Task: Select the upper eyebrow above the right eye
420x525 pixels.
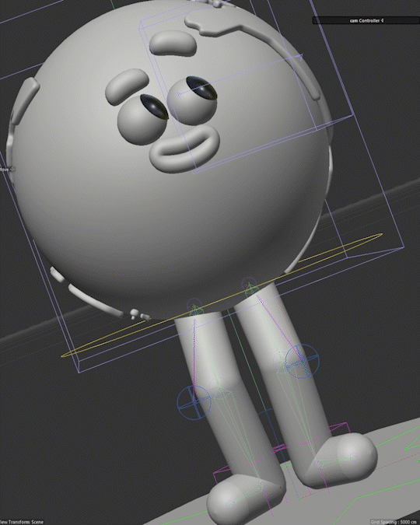Action: pyautogui.click(x=173, y=44)
